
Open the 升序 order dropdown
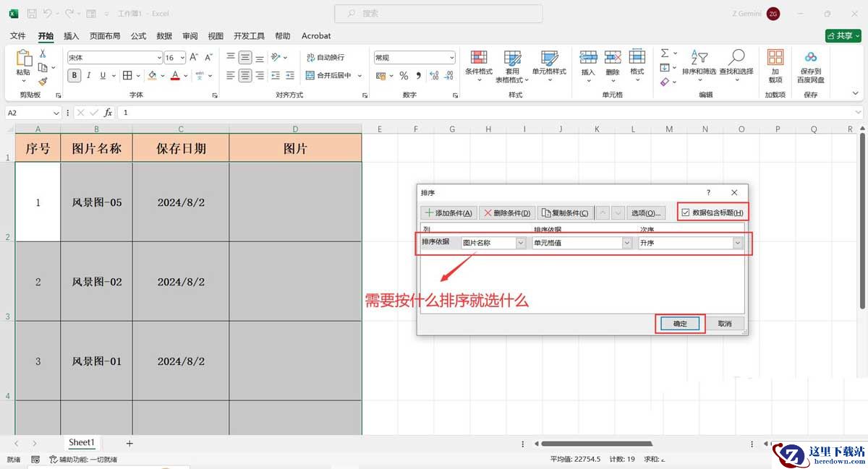point(738,243)
